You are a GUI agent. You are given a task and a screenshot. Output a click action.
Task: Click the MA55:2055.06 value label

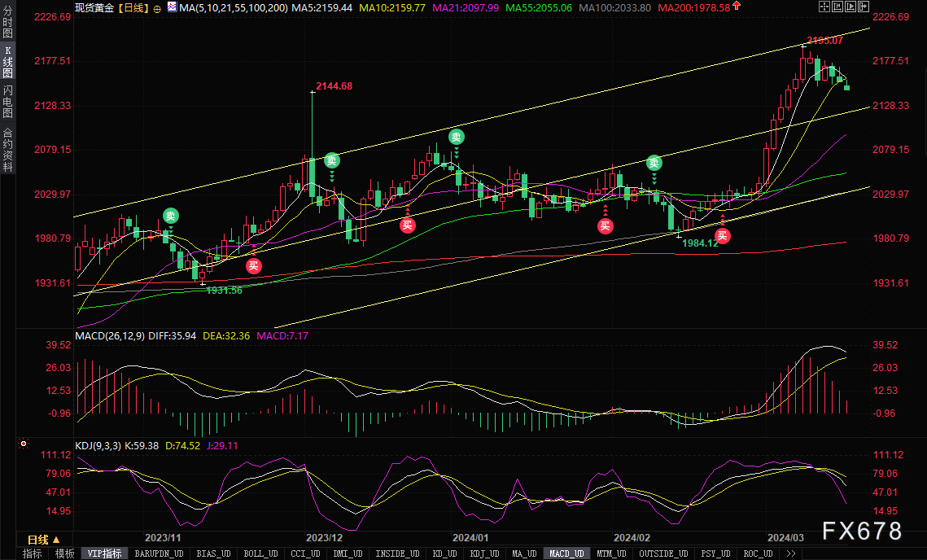point(539,7)
